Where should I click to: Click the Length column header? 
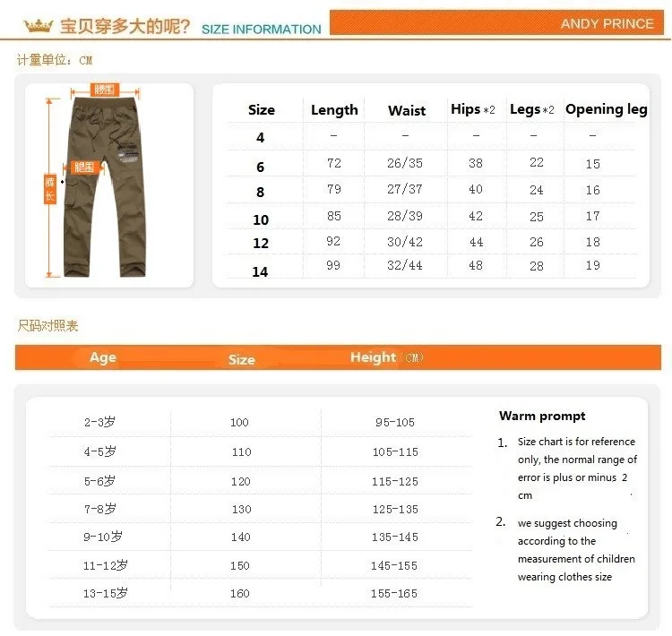[334, 110]
